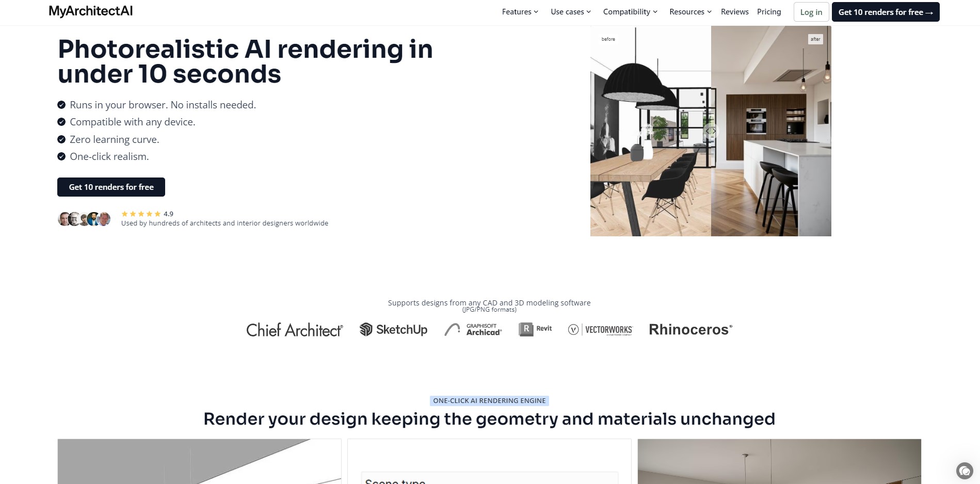Click the Rhinoceros logo
Image resolution: width=980 pixels, height=484 pixels.
[690, 330]
